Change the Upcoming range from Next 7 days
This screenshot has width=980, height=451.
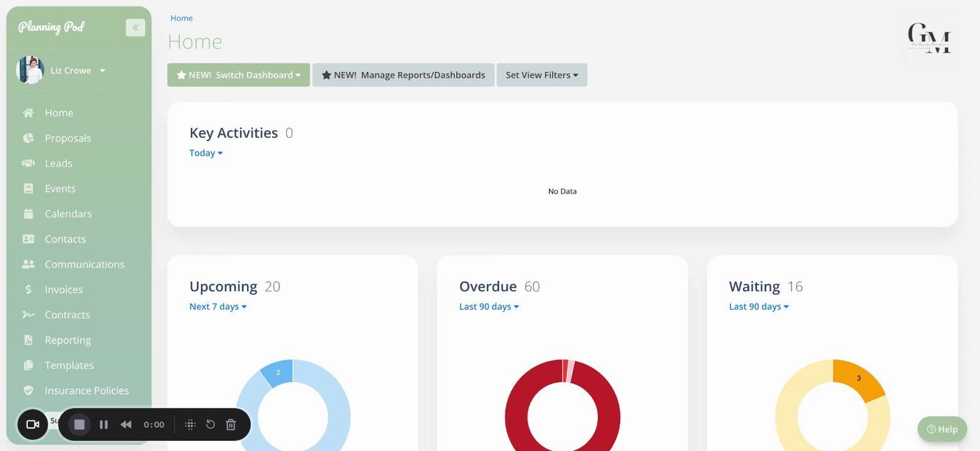pyautogui.click(x=218, y=306)
